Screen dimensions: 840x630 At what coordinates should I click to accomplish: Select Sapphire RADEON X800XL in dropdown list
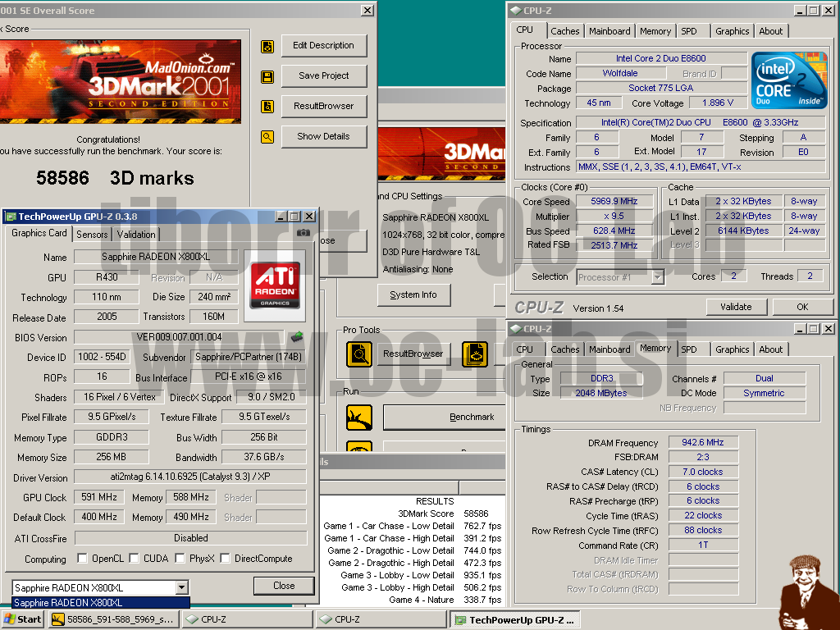[101, 603]
